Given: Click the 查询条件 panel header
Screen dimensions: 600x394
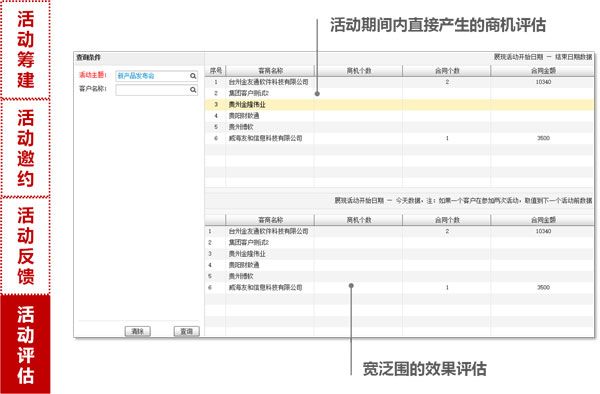Looking at the screenshot, I should 139,57.
